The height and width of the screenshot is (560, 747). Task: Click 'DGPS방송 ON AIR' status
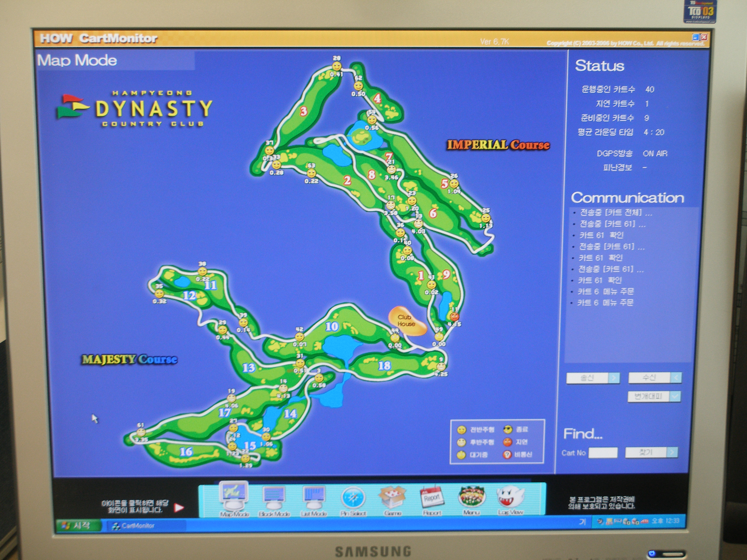(x=632, y=153)
